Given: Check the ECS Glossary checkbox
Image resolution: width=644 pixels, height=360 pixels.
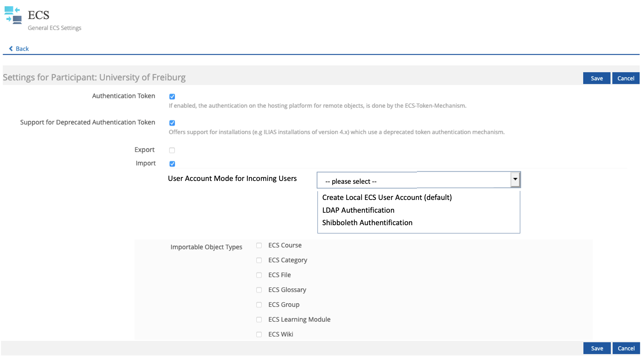Looking at the screenshot, I should 259,290.
